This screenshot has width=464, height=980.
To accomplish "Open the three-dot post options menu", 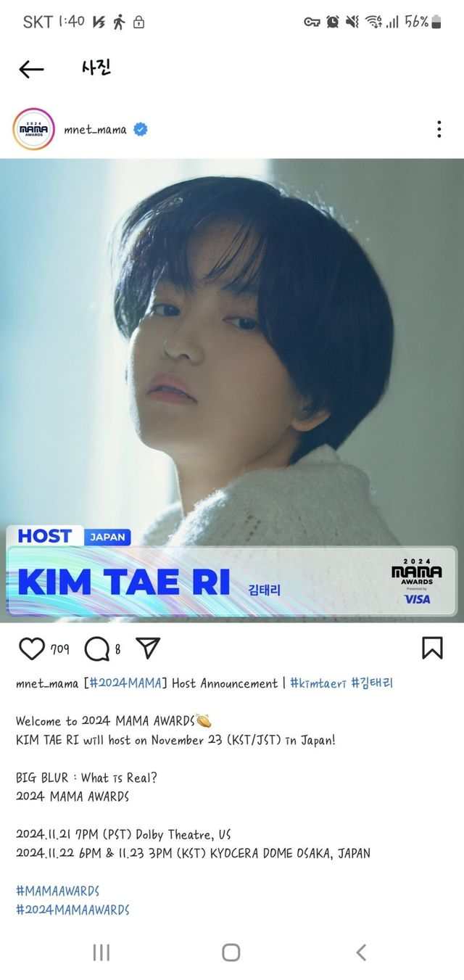I will click(x=439, y=130).
